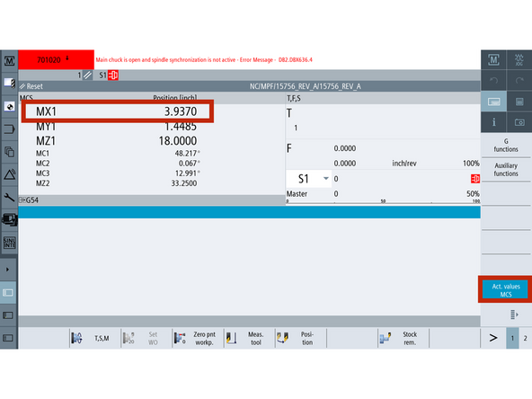
Task: Open the Position softkey
Action: coord(301,338)
